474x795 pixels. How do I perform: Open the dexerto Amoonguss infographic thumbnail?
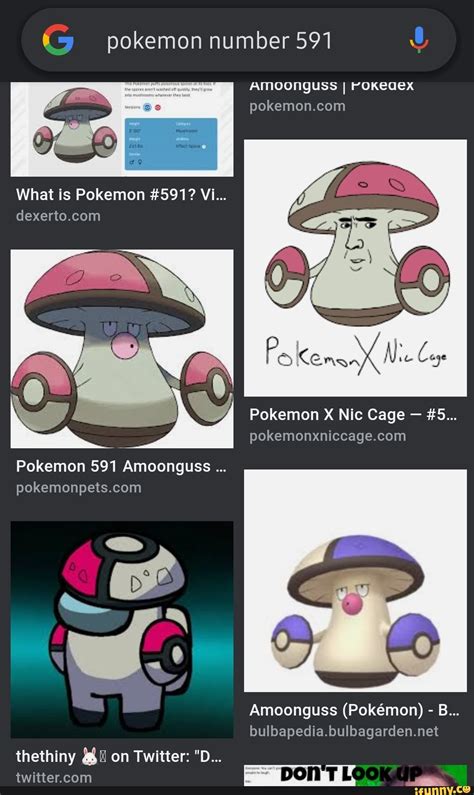click(122, 129)
